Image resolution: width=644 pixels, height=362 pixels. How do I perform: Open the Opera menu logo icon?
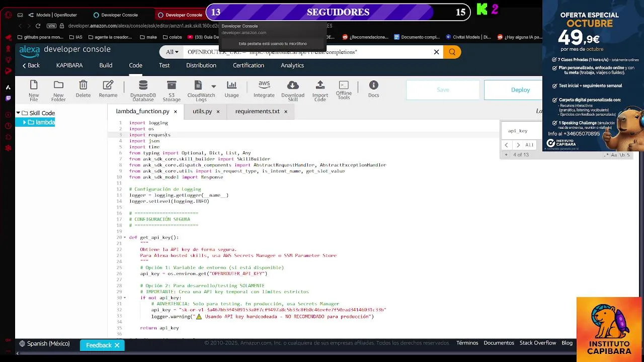click(x=8, y=15)
